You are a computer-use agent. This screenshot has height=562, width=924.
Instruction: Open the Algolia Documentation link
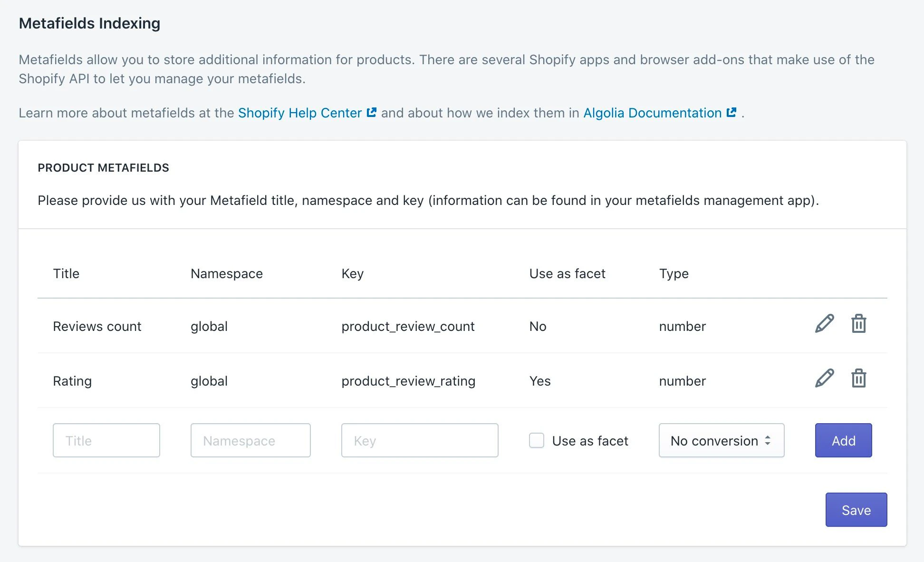point(652,113)
